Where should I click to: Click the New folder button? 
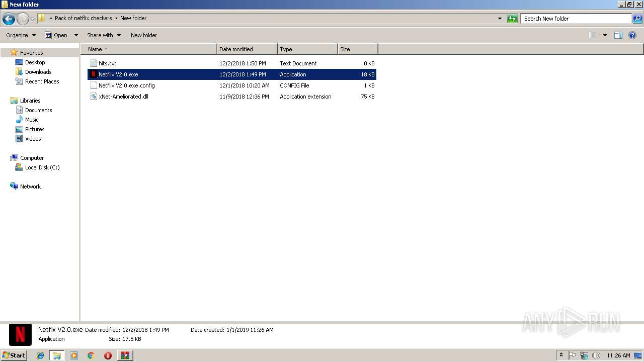click(144, 35)
